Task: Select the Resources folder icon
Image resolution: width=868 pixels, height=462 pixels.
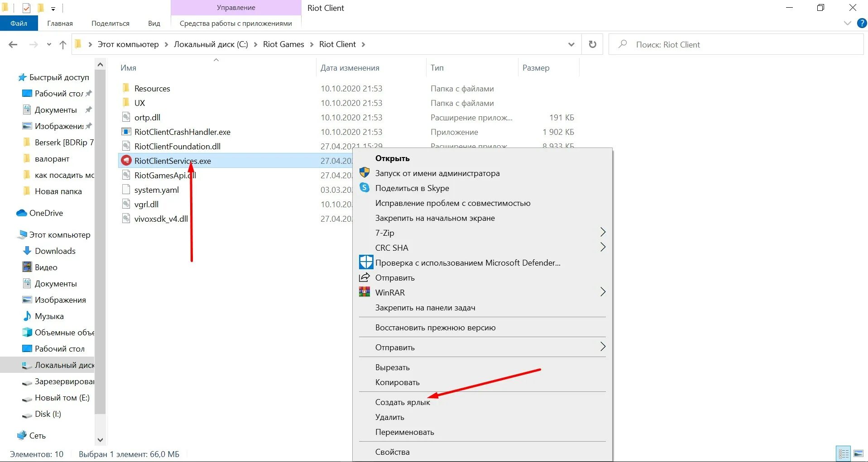Action: point(126,88)
